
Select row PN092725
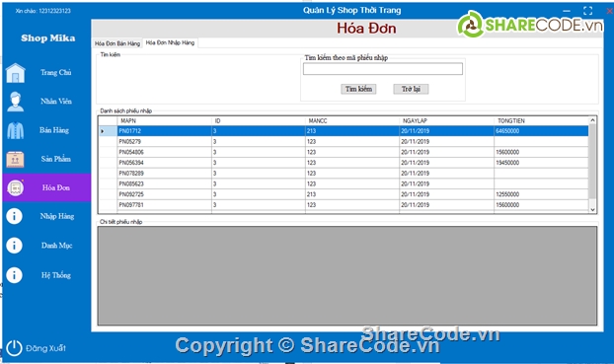pos(344,194)
